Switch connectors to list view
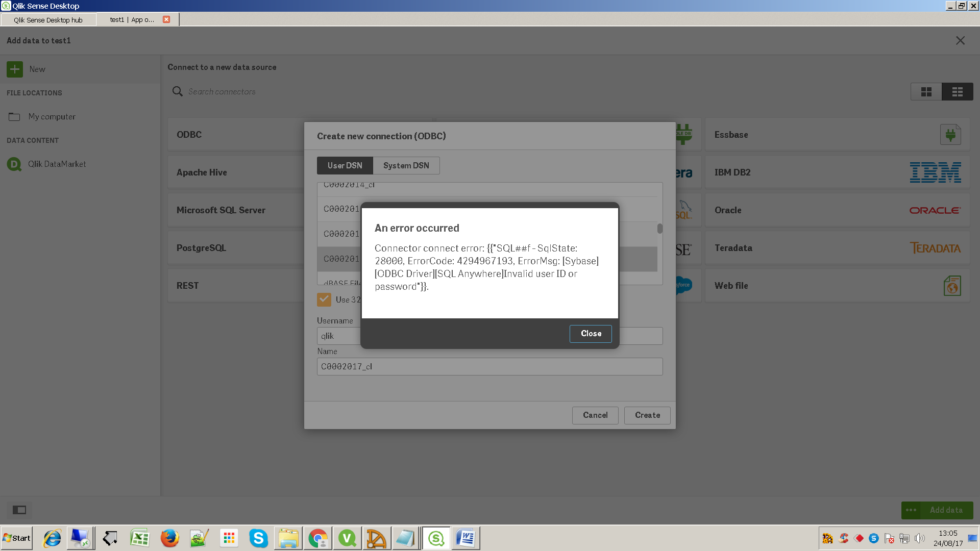 (x=957, y=92)
